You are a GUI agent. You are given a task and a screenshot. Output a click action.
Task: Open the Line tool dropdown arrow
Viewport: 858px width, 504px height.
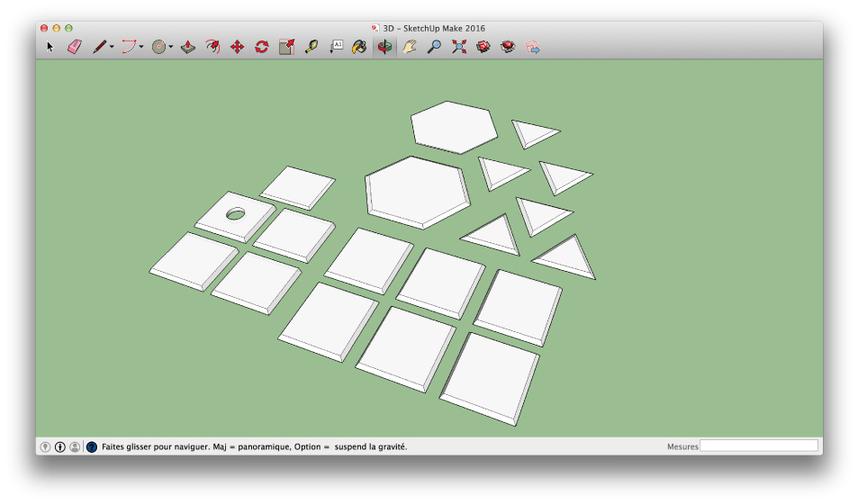[112, 47]
